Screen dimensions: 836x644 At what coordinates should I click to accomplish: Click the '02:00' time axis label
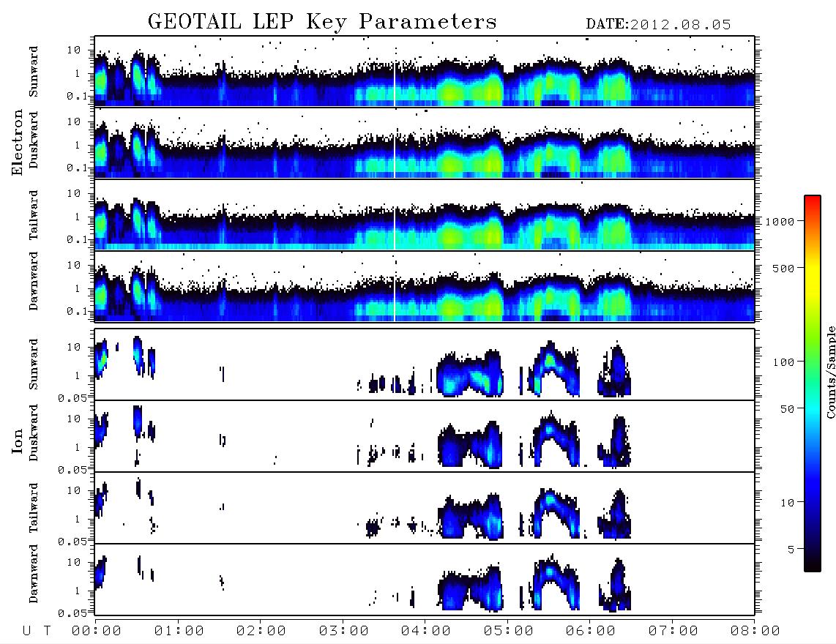[261, 632]
